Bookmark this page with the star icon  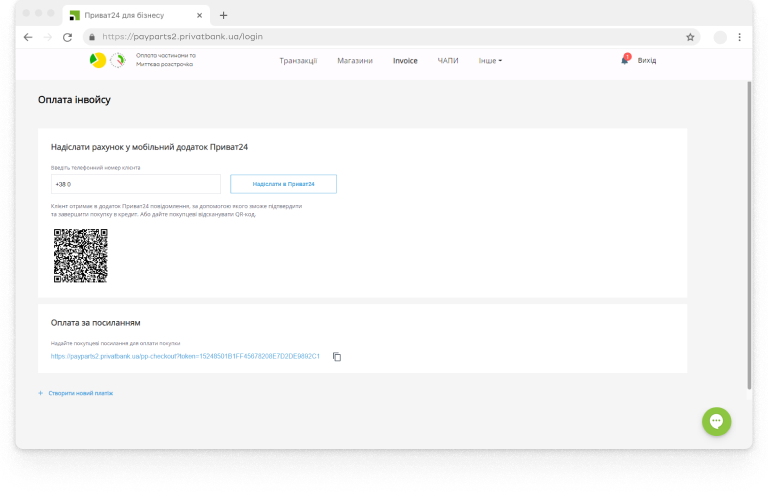pyautogui.click(x=690, y=37)
